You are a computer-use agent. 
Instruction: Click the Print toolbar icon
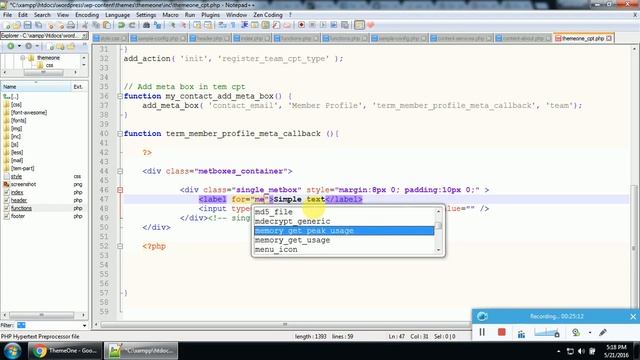tap(71, 25)
